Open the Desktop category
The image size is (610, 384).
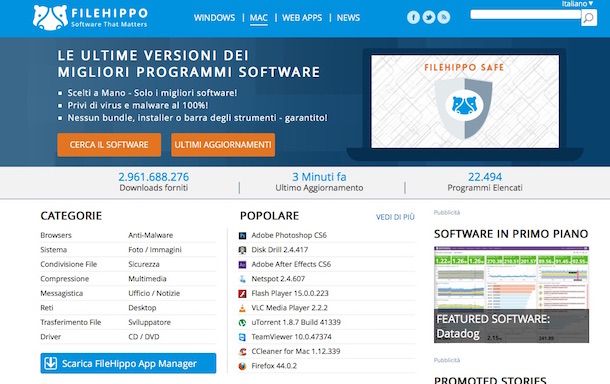pos(142,307)
